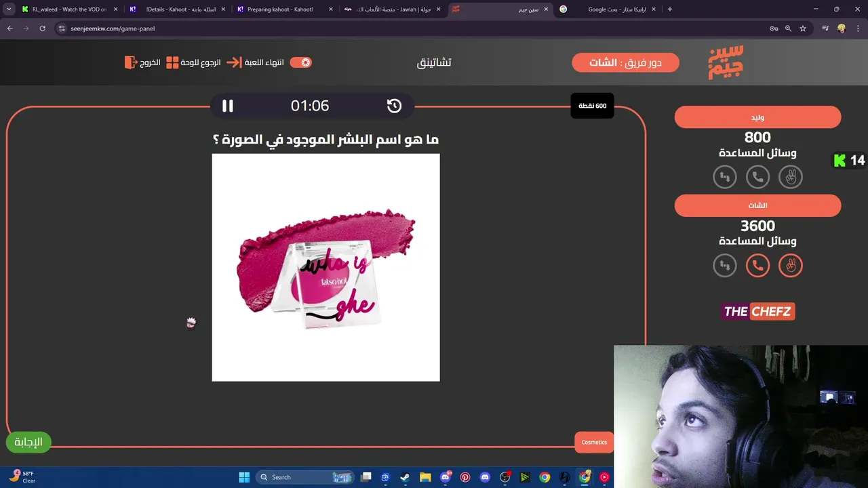The height and width of the screenshot is (488, 868).
Task: Switch to Details - Kahoot tab
Action: click(x=178, y=9)
